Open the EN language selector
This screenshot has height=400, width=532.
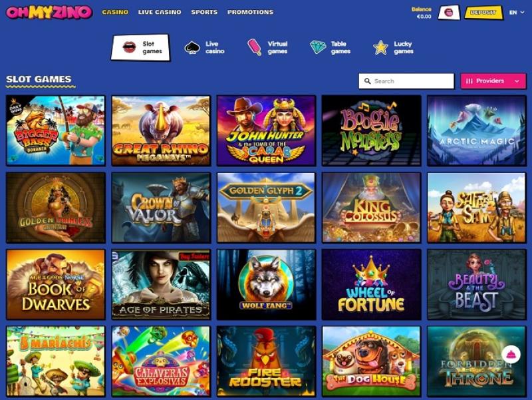point(517,12)
